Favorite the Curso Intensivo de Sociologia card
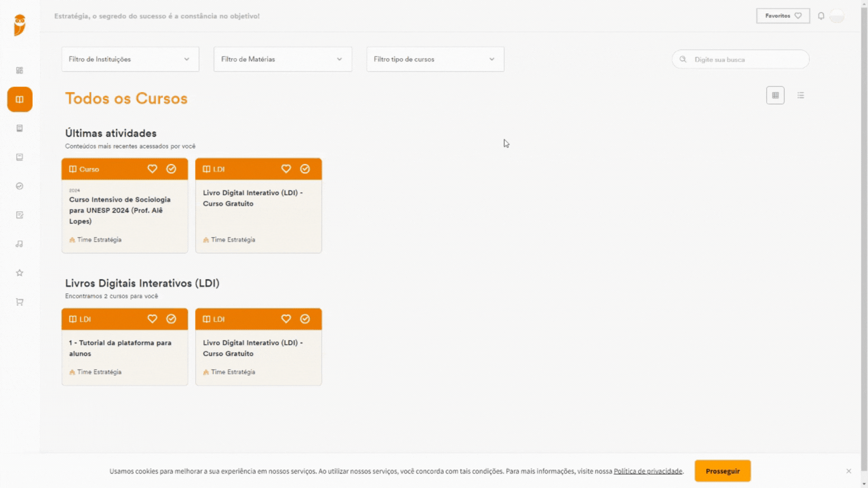This screenshot has width=868, height=488. [x=152, y=169]
